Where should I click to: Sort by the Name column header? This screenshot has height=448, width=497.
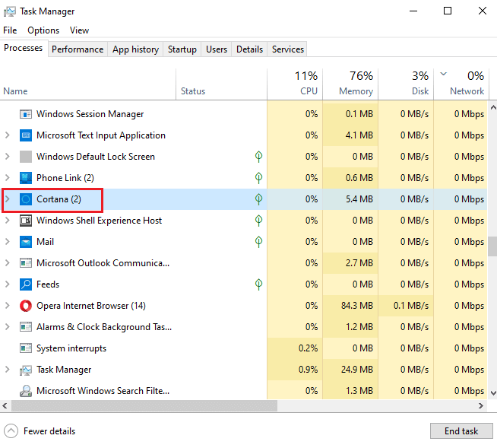tap(88, 84)
